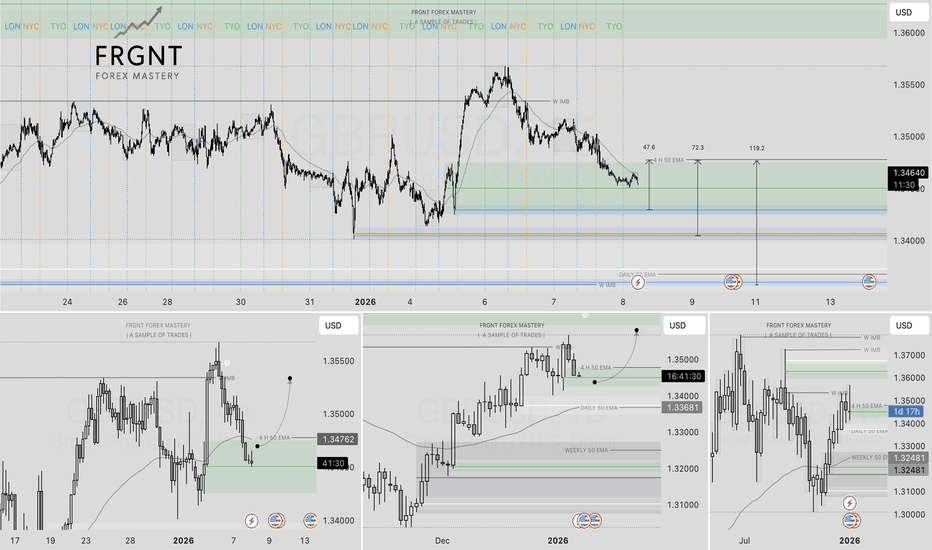The image size is (932, 550).
Task: Open the USD currency dropdown on main chart
Action: [903, 12]
